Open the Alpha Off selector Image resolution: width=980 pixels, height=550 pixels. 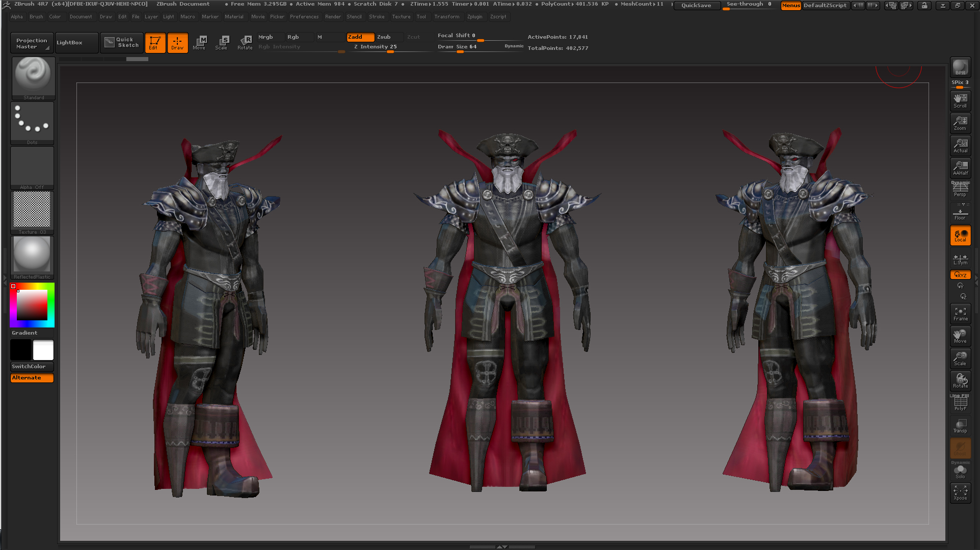[x=32, y=168]
